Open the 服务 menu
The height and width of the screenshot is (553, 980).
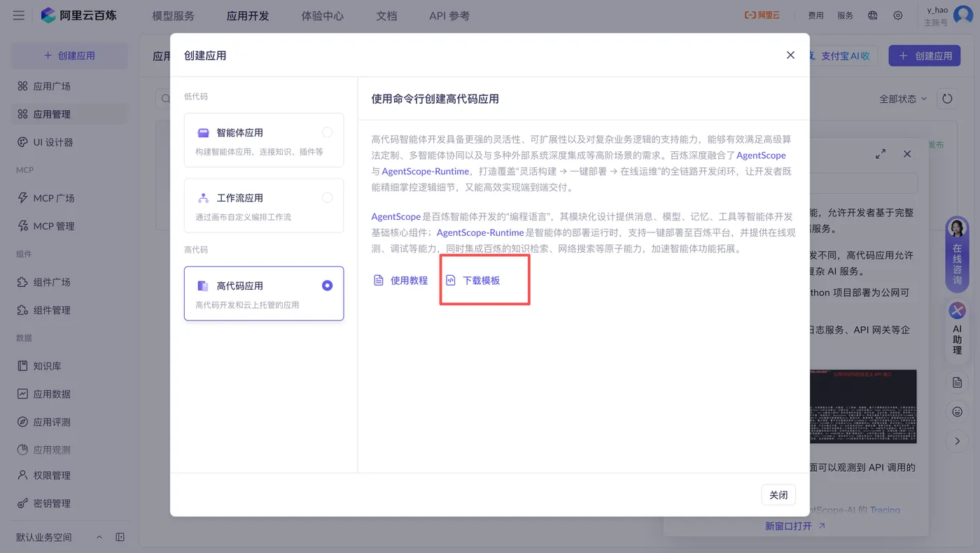click(x=845, y=15)
